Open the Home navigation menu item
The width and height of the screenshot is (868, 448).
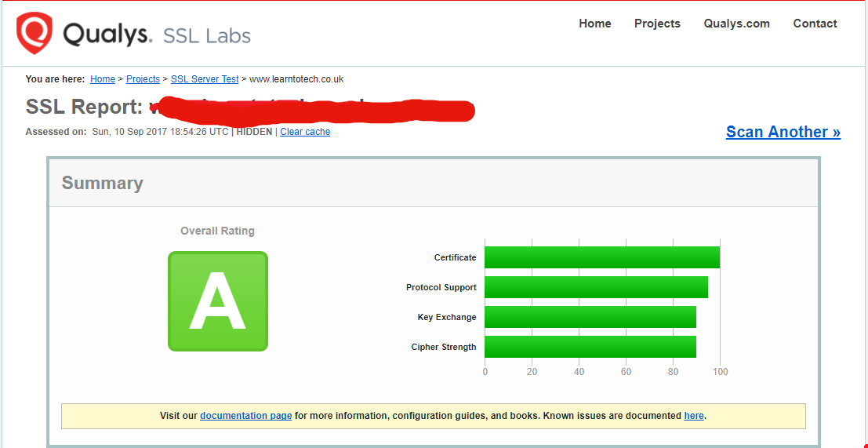(x=595, y=24)
